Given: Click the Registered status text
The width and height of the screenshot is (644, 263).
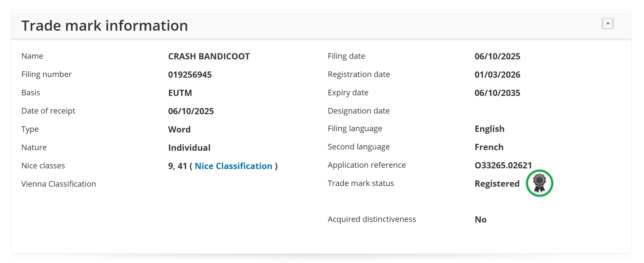Looking at the screenshot, I should tap(497, 184).
